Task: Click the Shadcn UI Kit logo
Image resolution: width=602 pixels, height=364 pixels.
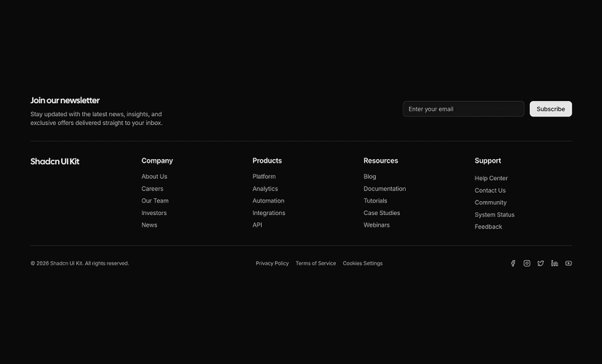Action: (x=55, y=161)
